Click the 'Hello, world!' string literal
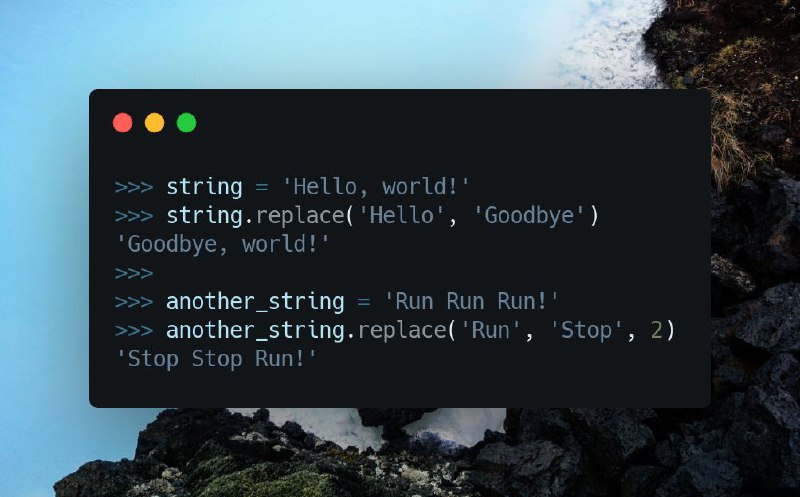800x497 pixels. [x=376, y=187]
